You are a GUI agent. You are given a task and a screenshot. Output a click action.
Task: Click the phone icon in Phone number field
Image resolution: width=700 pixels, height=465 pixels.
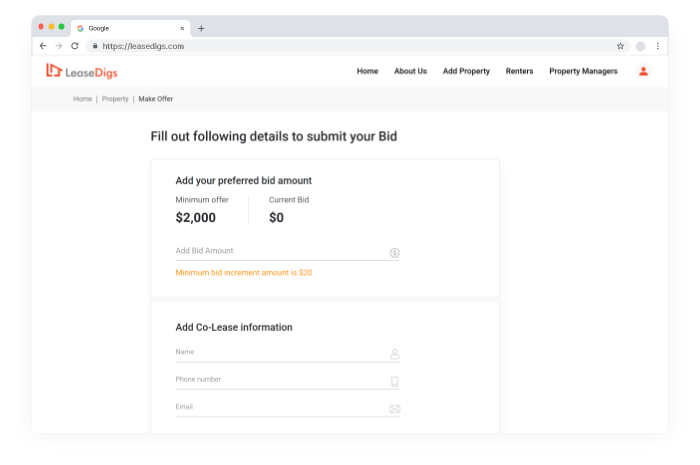[x=395, y=381]
